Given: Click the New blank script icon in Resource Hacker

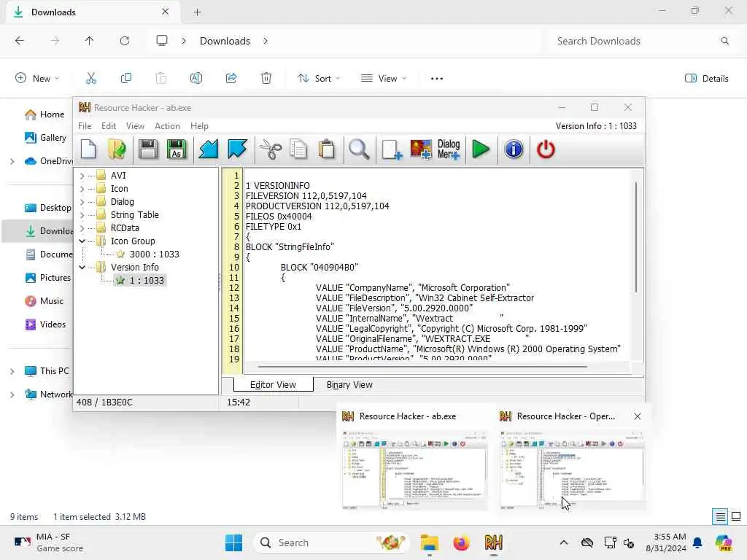Looking at the screenshot, I should click(88, 149).
